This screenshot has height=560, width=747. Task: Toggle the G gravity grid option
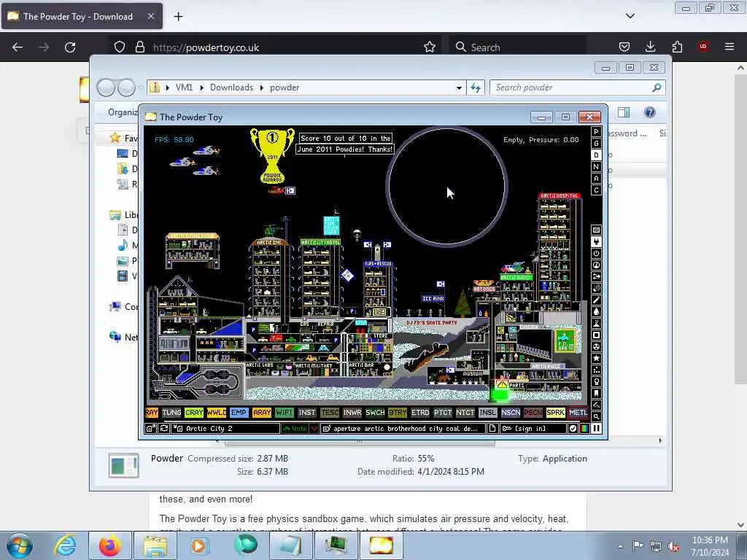point(596,144)
